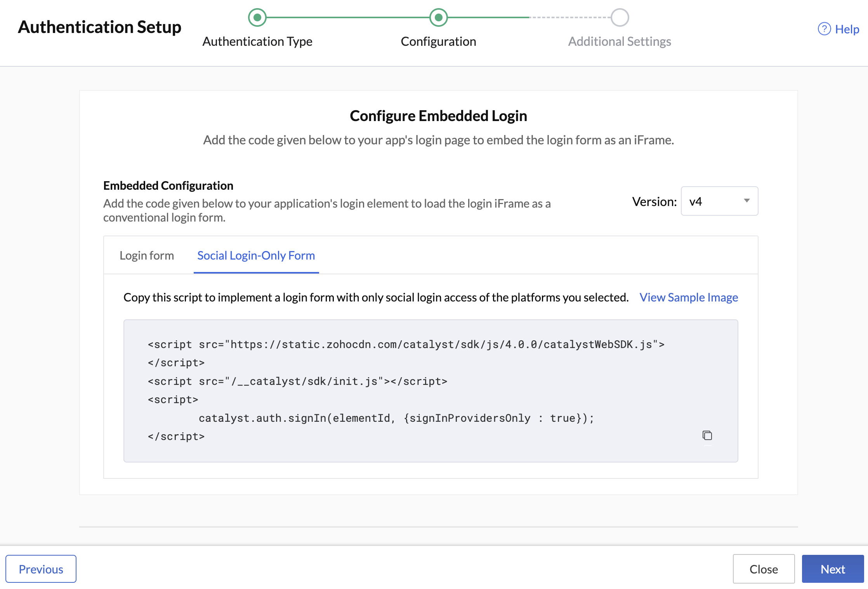Copy the embedded login script using the copy icon
The width and height of the screenshot is (868, 589).
coord(707,436)
